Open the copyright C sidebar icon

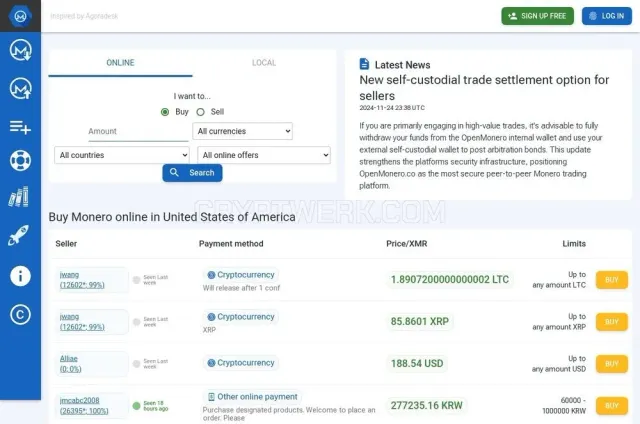point(20,315)
